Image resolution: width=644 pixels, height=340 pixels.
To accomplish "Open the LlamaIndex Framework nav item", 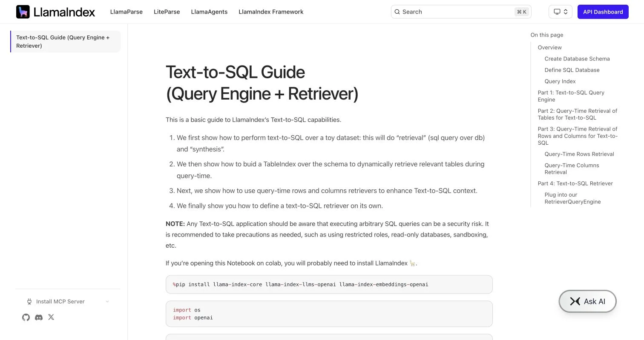I will tap(271, 12).
